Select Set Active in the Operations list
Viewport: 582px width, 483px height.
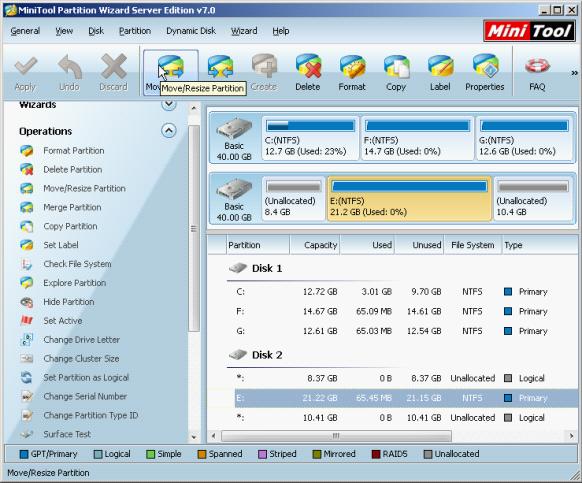coord(63,320)
